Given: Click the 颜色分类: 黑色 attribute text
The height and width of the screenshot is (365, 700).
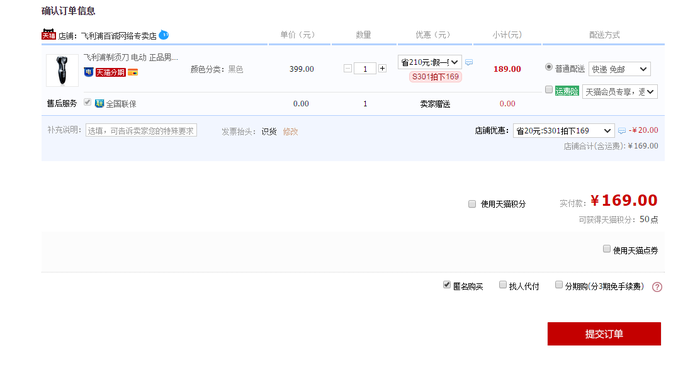Looking at the screenshot, I should [x=217, y=69].
